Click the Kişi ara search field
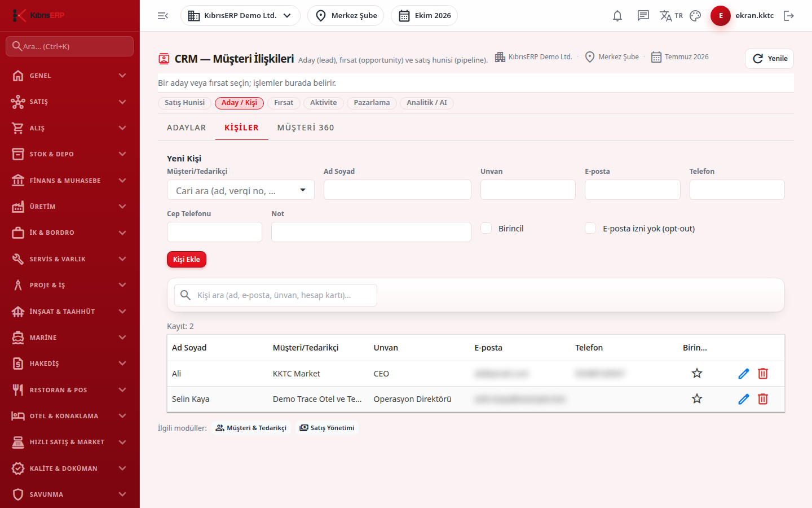This screenshot has width=812, height=508. 275,295
